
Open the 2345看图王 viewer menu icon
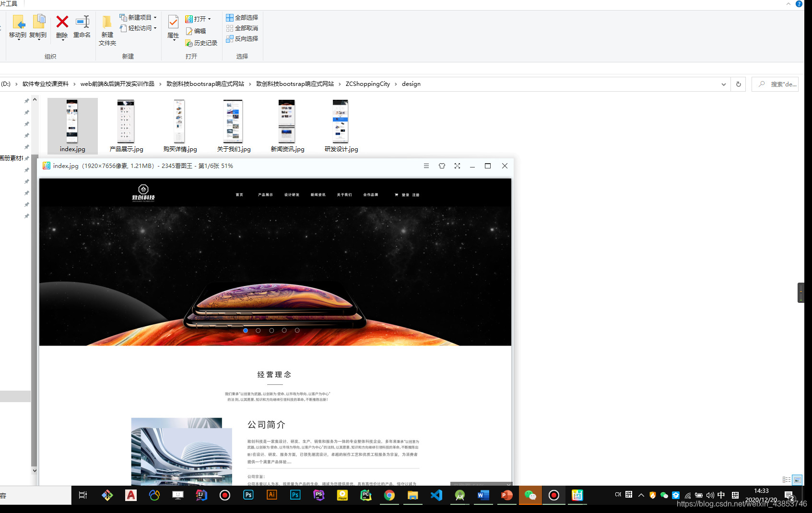[x=426, y=166]
